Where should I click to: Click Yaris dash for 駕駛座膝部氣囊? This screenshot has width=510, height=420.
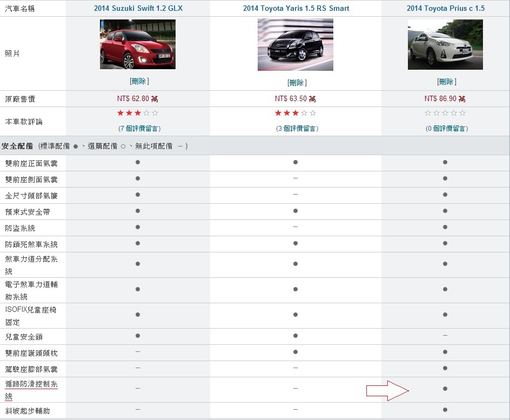(296, 368)
